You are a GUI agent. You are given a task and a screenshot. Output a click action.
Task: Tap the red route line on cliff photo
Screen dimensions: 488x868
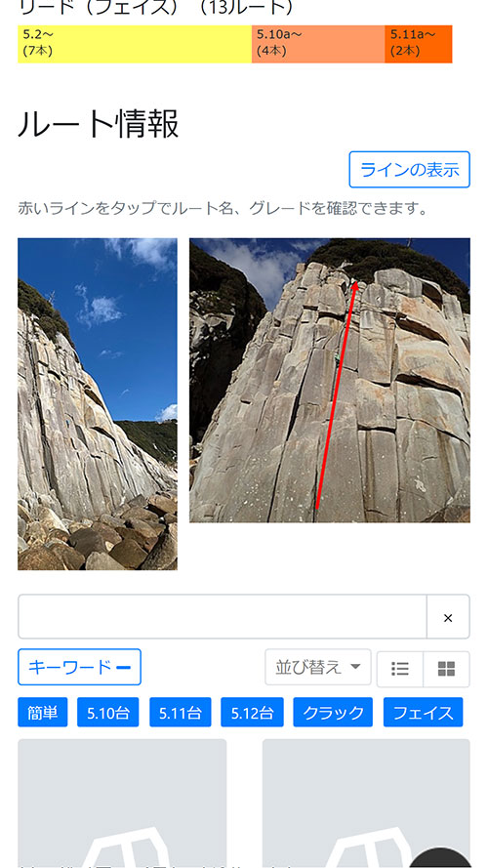click(x=336, y=395)
